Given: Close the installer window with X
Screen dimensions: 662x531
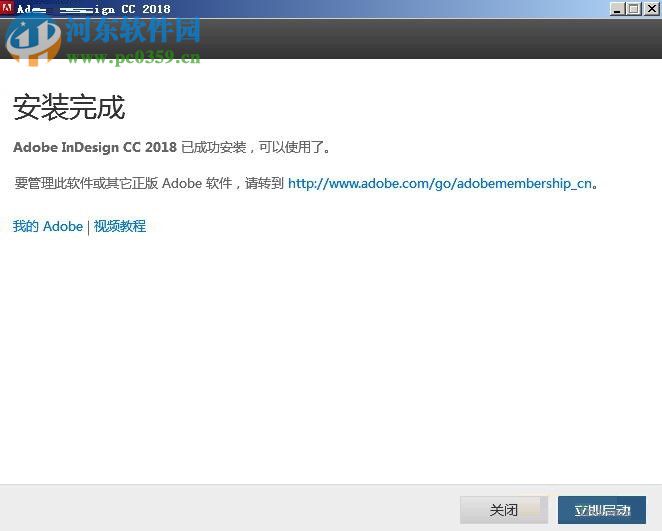Looking at the screenshot, I should coord(651,8).
